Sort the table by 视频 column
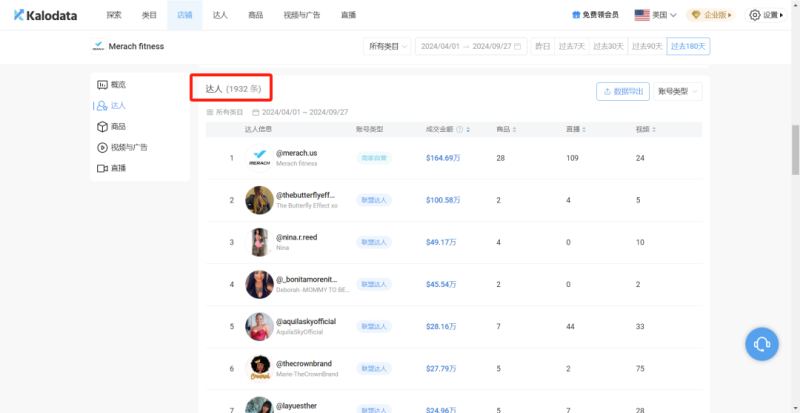 click(654, 130)
